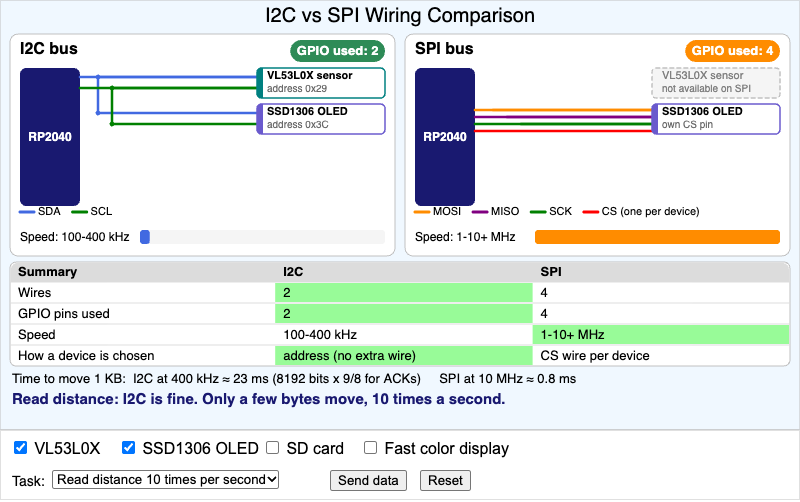Screen dimensions: 800x502
Task: Click the VL53L0X sensor address 0x29 box
Action: [x=321, y=83]
